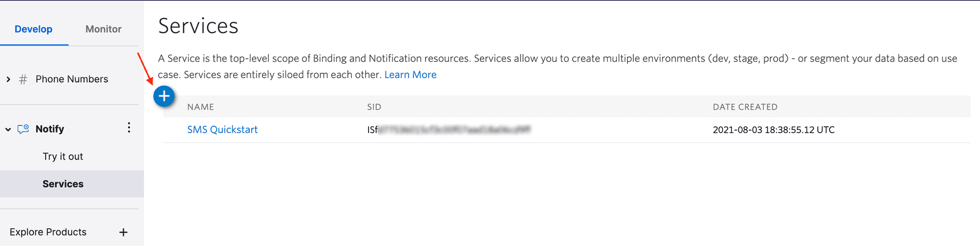This screenshot has height=246, width=980.
Task: Collapse the Notify section chevron
Action: click(x=8, y=129)
